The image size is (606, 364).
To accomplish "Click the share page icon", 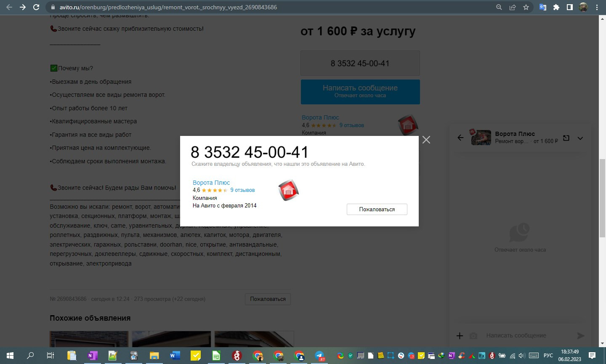I will pyautogui.click(x=512, y=7).
